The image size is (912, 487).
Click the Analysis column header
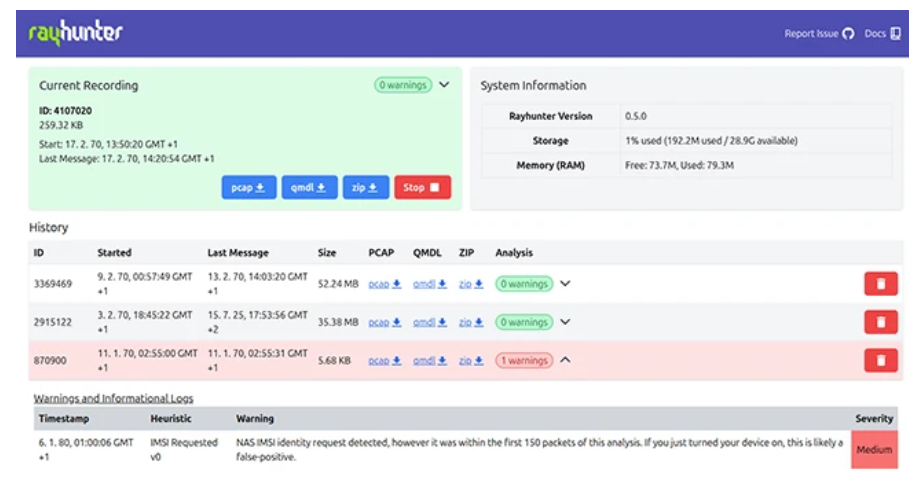[x=514, y=253]
